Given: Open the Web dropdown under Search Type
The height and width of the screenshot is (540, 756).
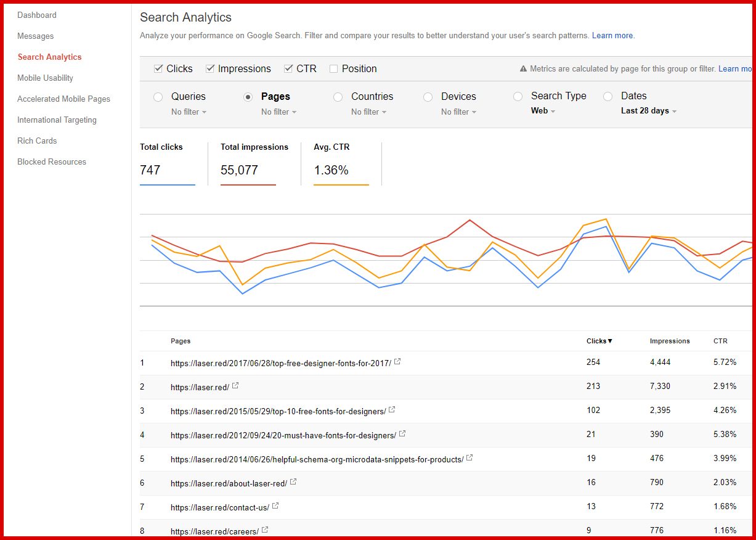Looking at the screenshot, I should (543, 111).
